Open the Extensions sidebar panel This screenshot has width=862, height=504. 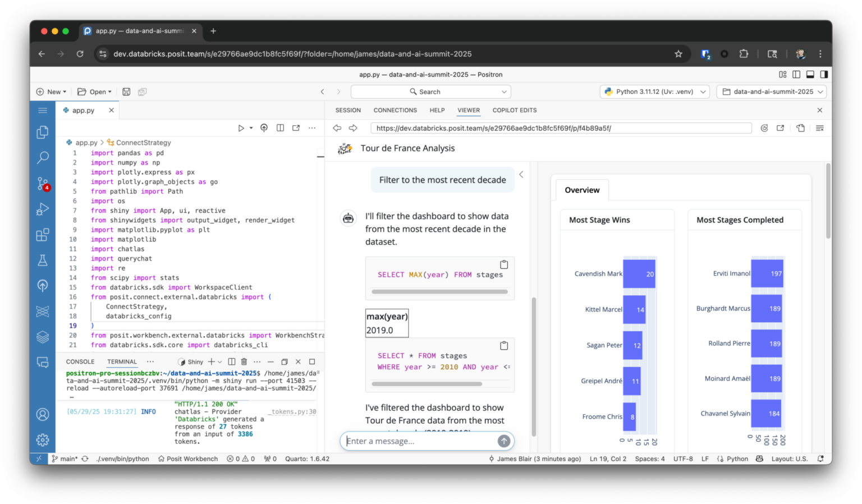pyautogui.click(x=43, y=235)
